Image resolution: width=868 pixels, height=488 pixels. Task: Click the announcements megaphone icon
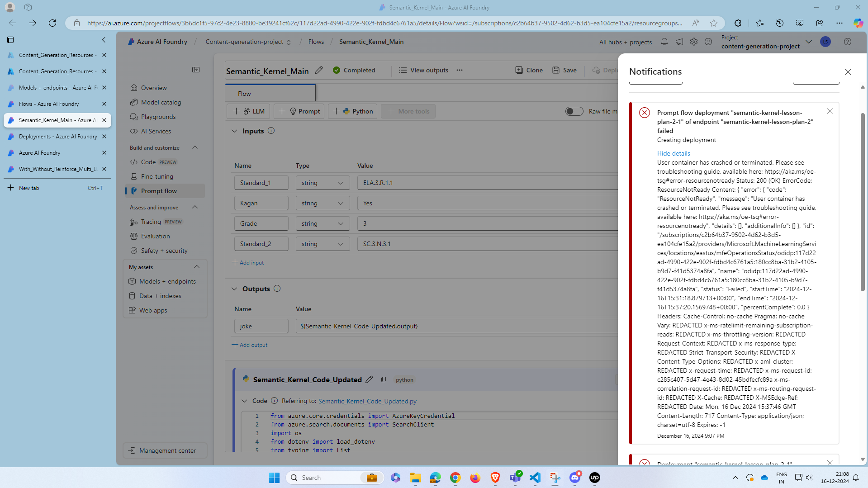click(679, 42)
